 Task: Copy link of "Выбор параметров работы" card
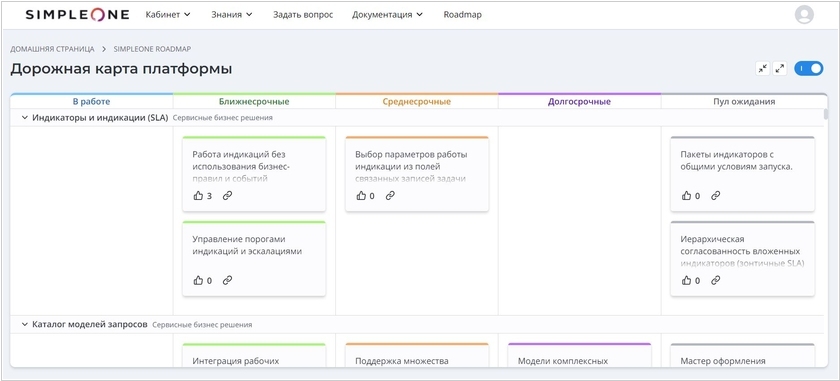(x=390, y=196)
